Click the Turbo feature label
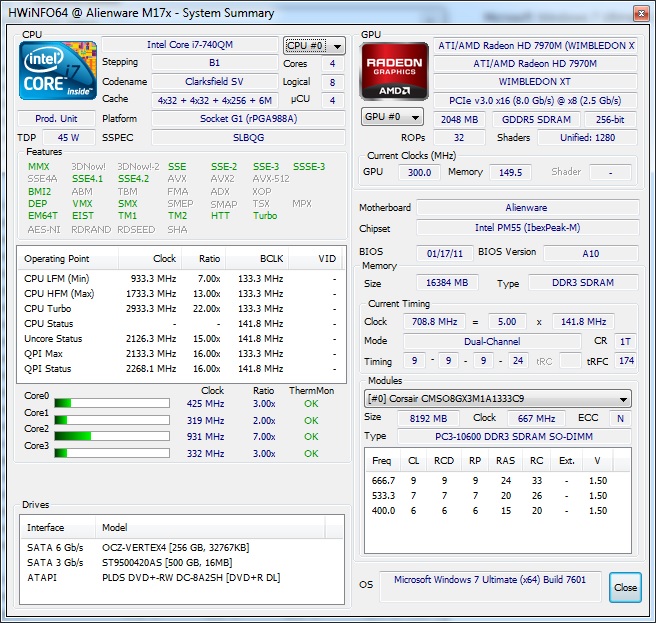 (x=265, y=216)
